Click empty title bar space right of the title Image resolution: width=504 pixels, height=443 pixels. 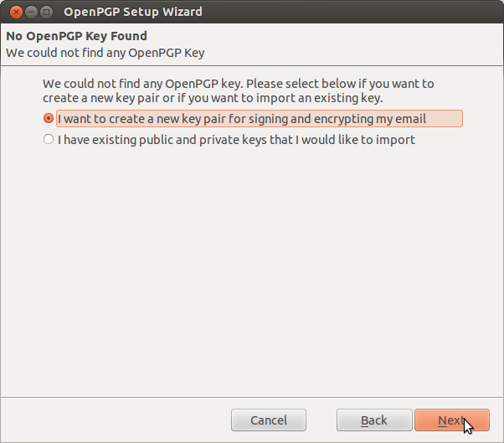coord(352,12)
